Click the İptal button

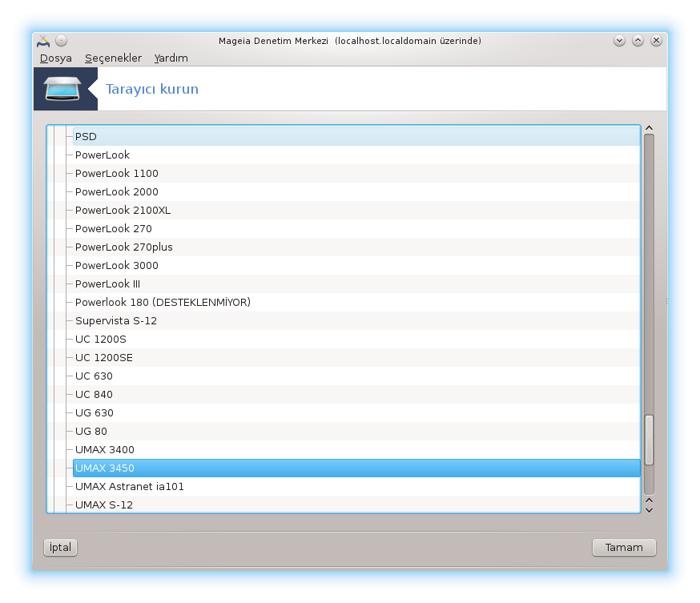pyautogui.click(x=60, y=547)
